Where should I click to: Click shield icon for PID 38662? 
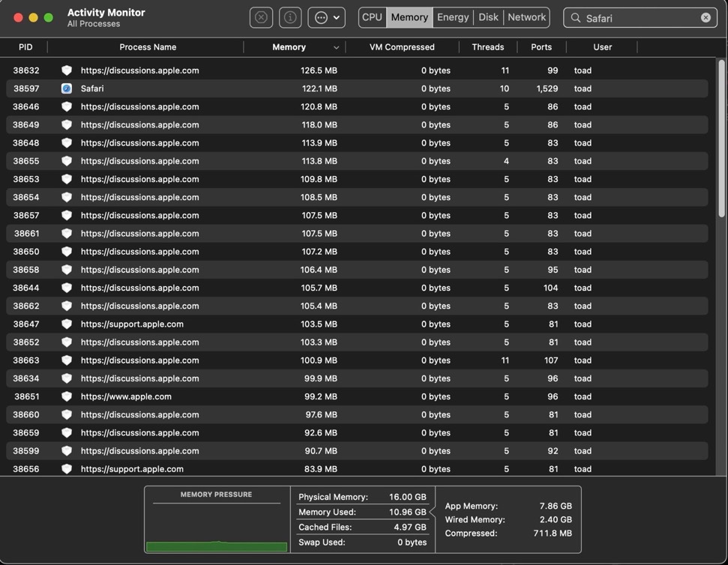point(67,305)
